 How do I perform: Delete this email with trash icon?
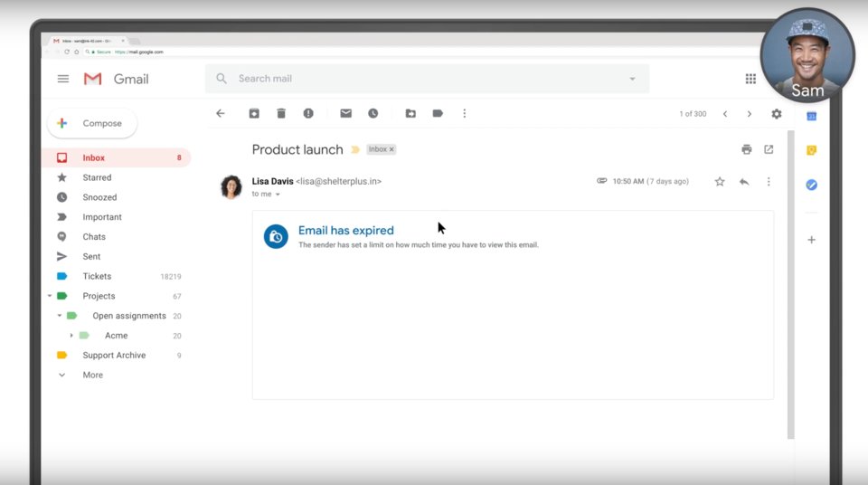click(x=281, y=114)
